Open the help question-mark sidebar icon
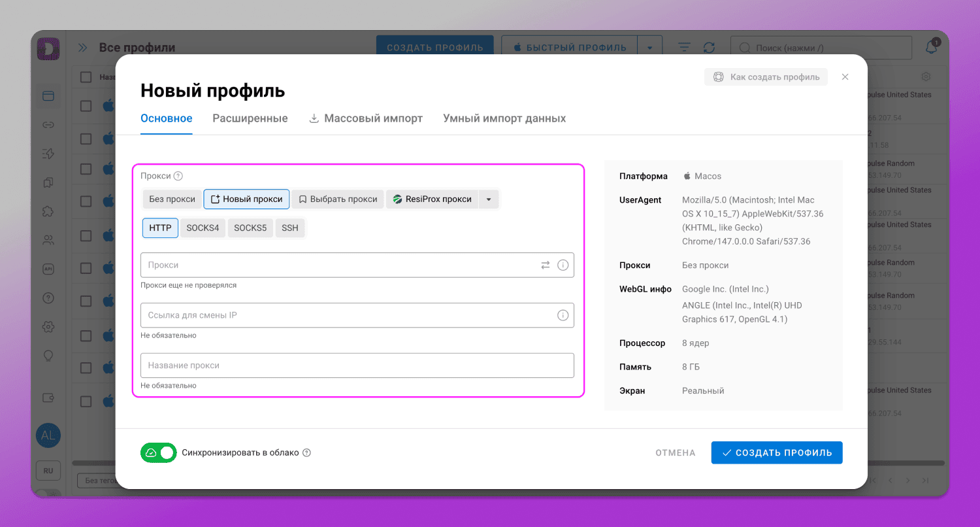This screenshot has height=527, width=980. [x=48, y=297]
